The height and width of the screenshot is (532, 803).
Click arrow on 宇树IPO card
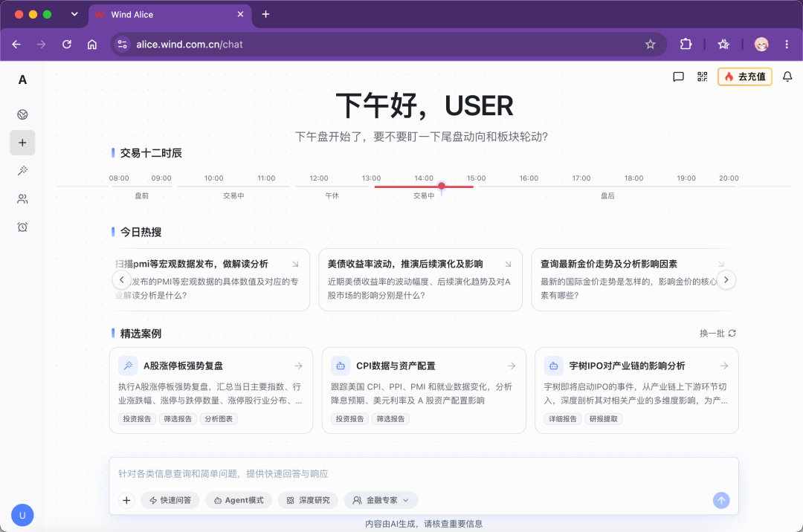click(x=724, y=366)
